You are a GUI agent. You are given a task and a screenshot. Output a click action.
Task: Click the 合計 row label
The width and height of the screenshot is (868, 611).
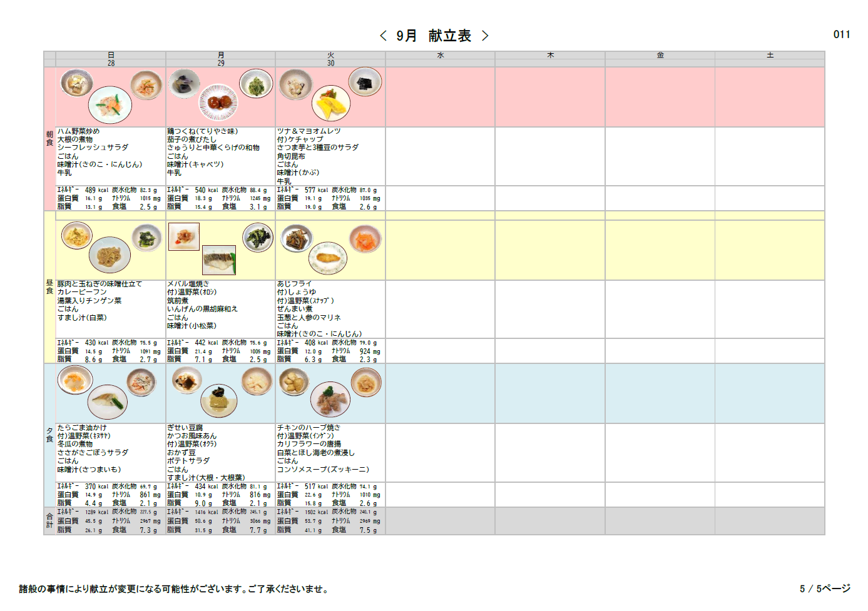point(49,520)
